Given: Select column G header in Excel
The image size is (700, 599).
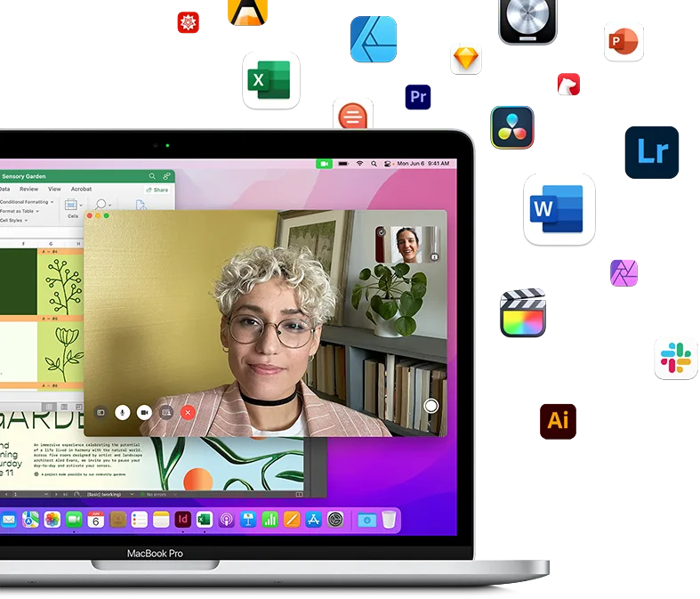Looking at the screenshot, I should pyautogui.click(x=51, y=244).
